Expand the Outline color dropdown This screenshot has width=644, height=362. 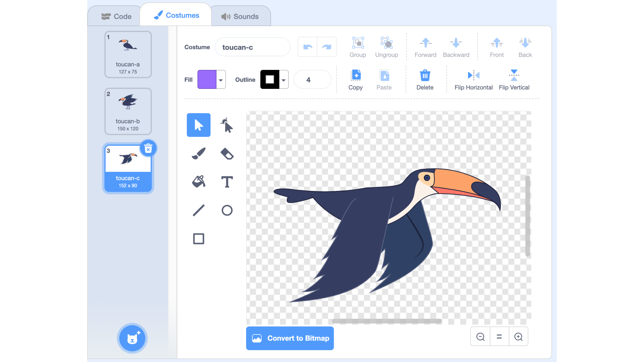pos(283,80)
